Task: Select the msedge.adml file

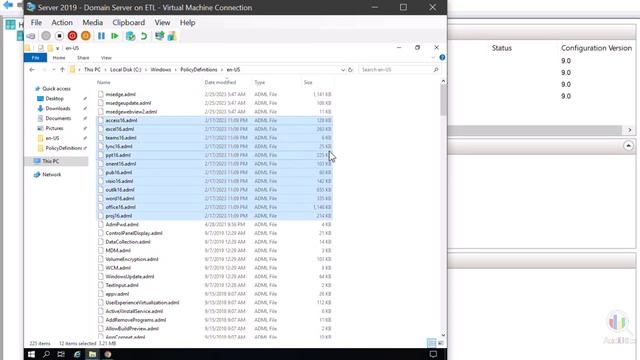Action: click(120, 94)
